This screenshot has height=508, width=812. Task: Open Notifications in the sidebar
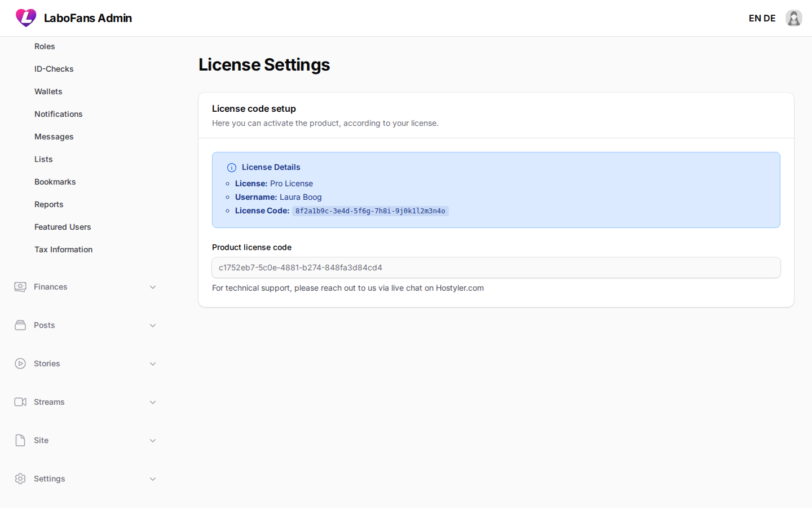[x=59, y=114]
